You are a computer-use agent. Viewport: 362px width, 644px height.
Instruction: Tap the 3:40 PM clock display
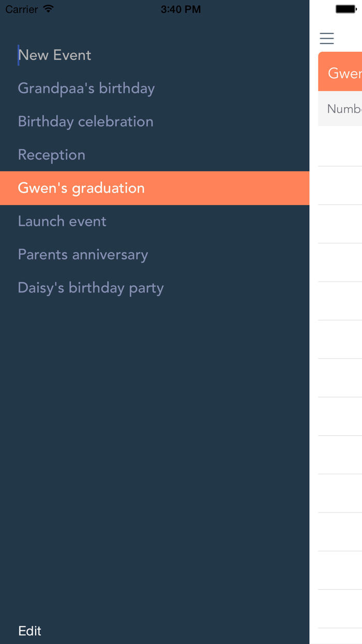pyautogui.click(x=181, y=9)
